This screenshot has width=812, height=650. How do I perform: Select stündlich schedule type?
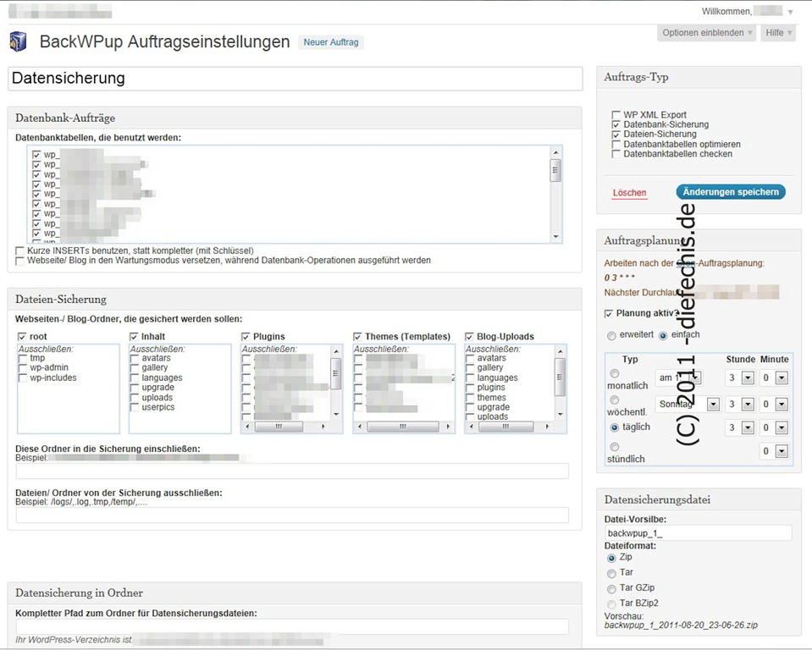[614, 447]
